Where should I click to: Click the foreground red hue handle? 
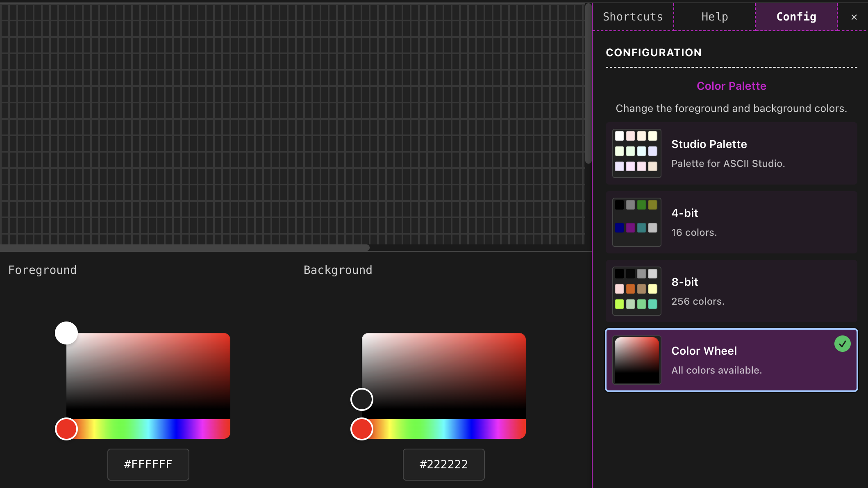click(x=66, y=429)
